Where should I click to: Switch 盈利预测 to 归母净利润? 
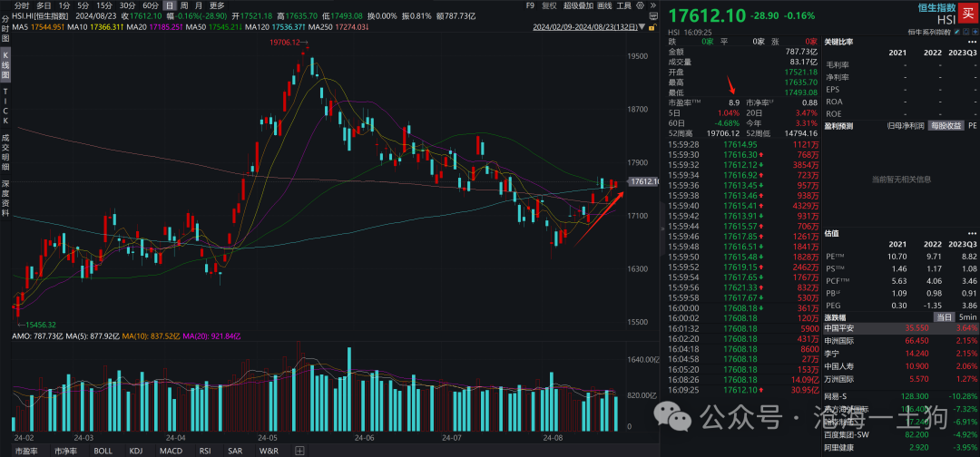point(905,125)
